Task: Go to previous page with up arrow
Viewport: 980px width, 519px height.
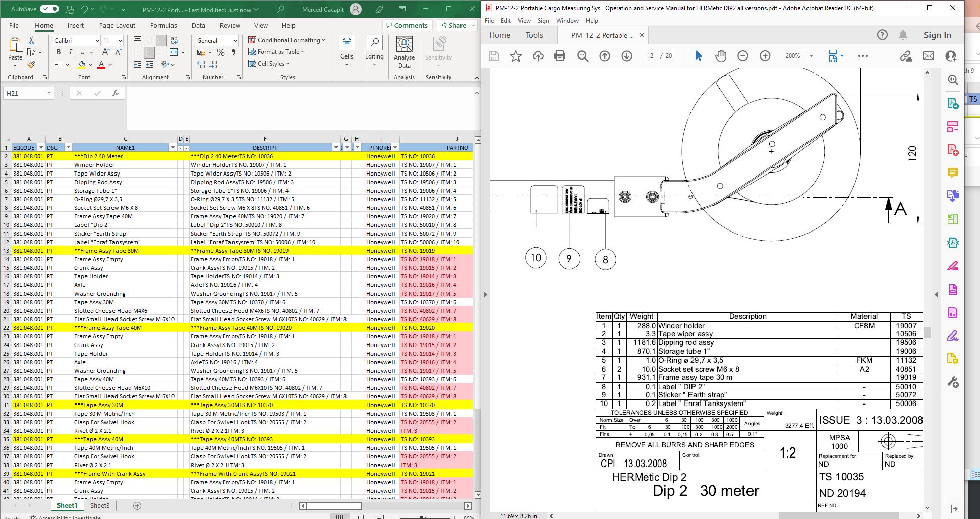Action: point(604,56)
